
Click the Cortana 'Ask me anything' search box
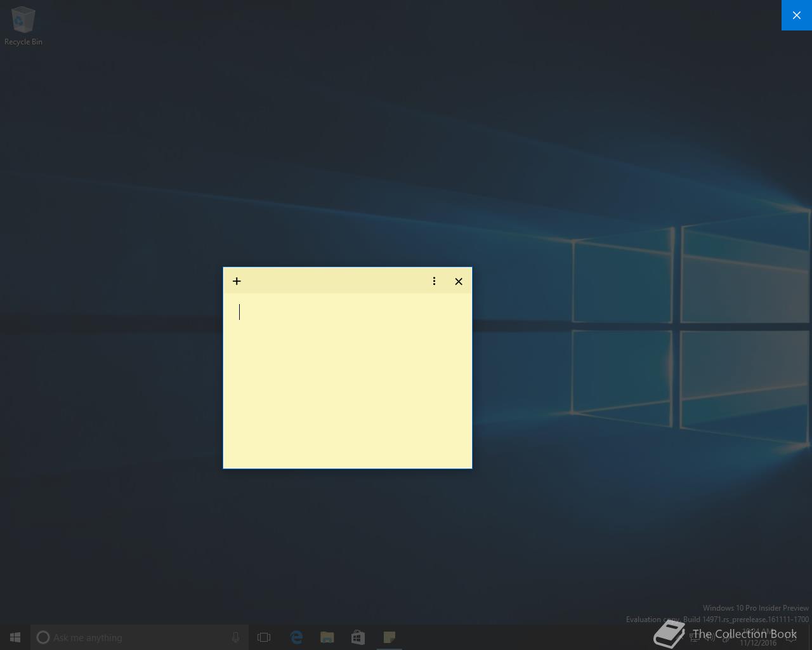tap(140, 637)
